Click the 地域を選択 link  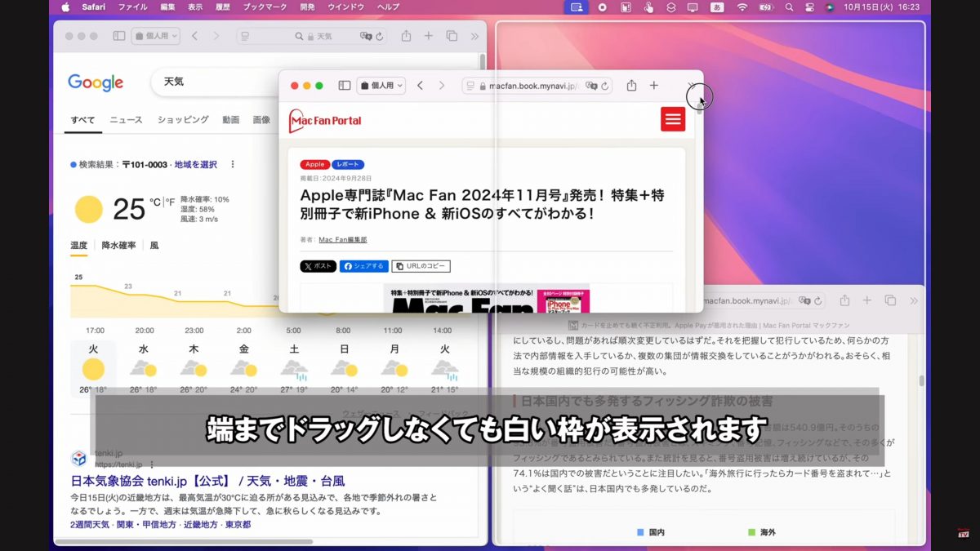196,164
